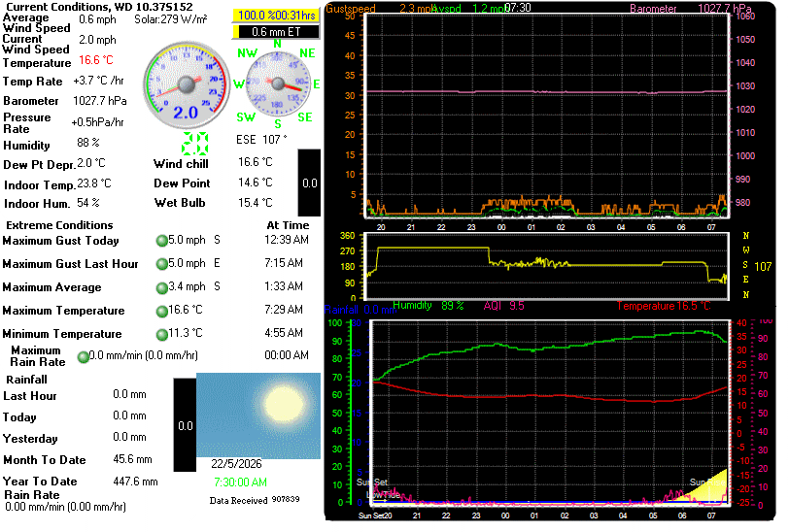This screenshot has width=789, height=532.
Task: Click green indicator beside Minimum Temperature
Action: point(161,334)
